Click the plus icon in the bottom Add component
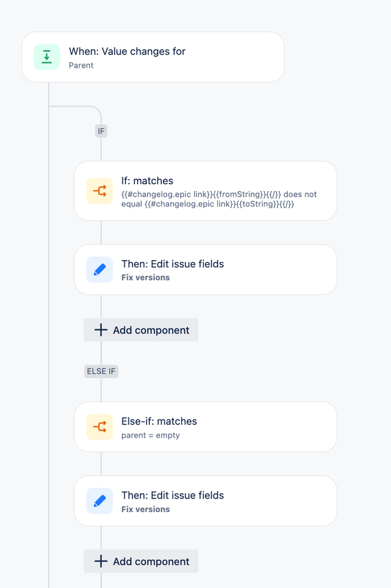 [101, 562]
